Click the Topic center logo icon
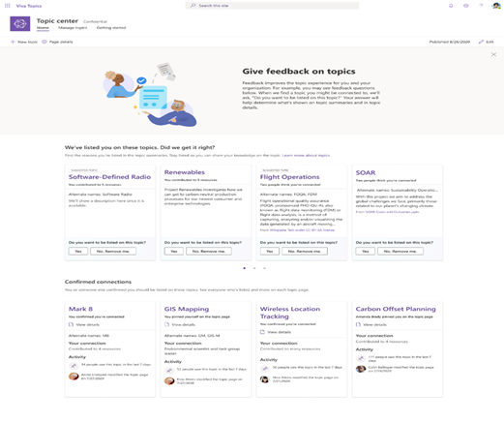The width and height of the screenshot is (504, 422). tap(20, 24)
